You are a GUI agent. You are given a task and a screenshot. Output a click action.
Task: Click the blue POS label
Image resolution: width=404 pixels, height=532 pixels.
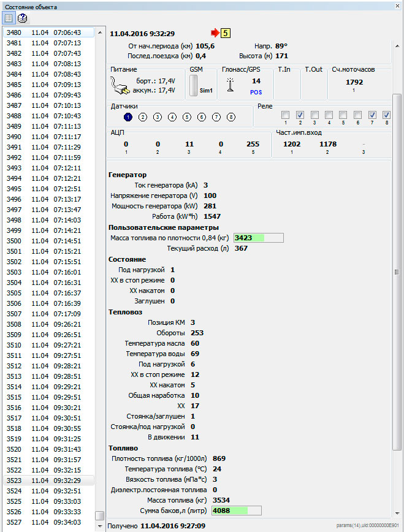click(x=256, y=92)
